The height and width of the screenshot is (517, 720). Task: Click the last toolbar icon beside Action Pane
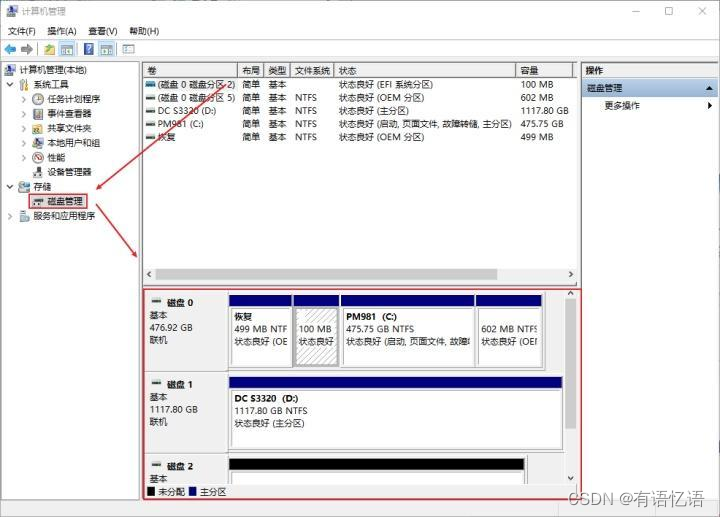[x=129, y=49]
